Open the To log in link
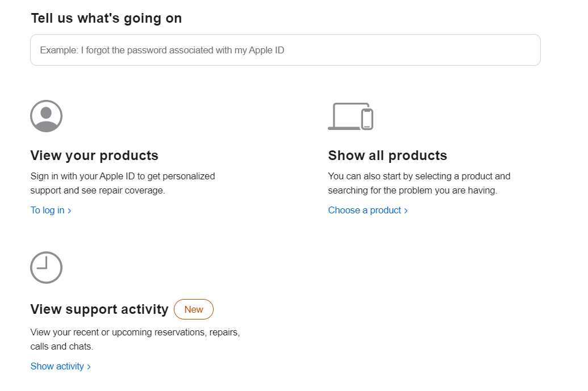The height and width of the screenshot is (391, 588). pos(48,211)
